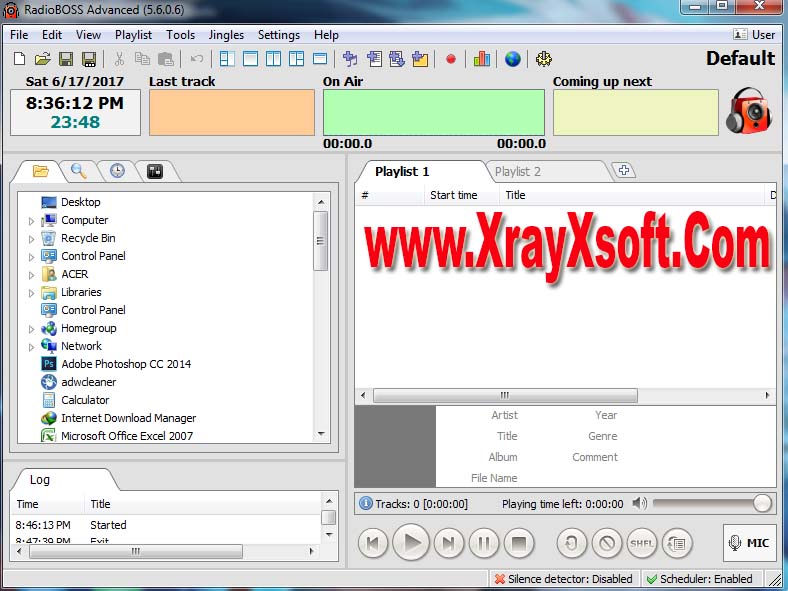
Task: Click the headphone speaker logo
Action: pos(749,111)
